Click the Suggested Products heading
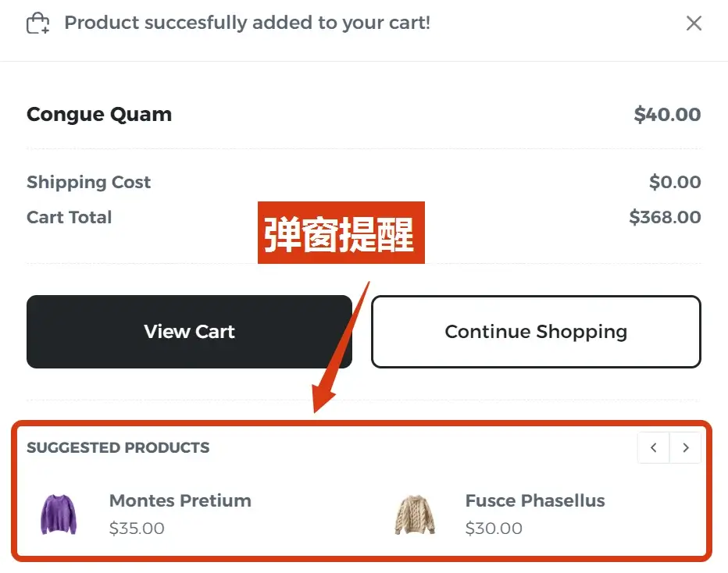728x573 pixels. (118, 448)
